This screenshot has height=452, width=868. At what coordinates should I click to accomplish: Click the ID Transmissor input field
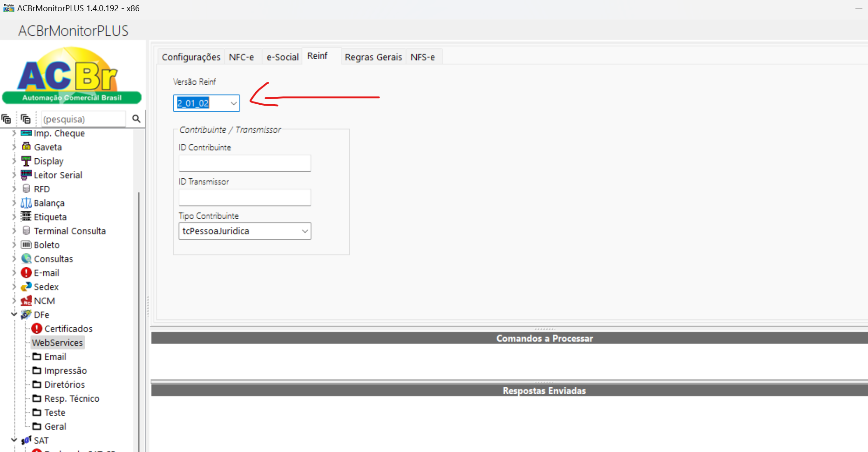tap(245, 197)
